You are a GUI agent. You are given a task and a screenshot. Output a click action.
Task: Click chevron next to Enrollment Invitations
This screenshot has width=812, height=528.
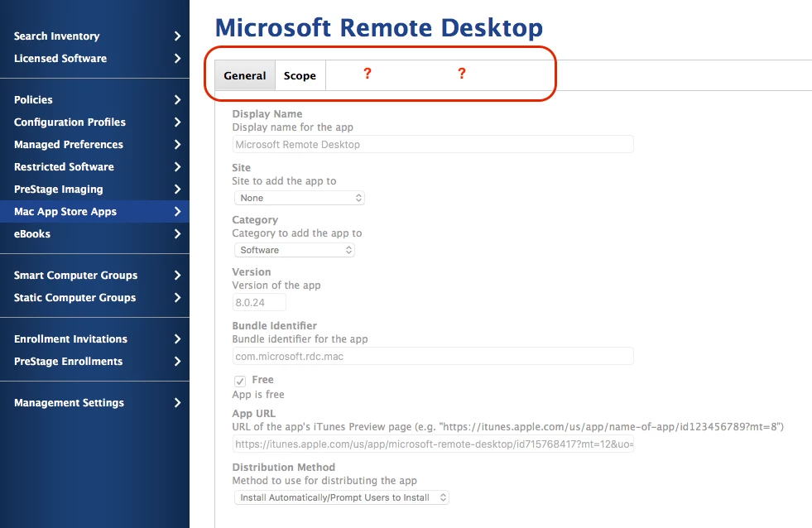pyautogui.click(x=178, y=339)
